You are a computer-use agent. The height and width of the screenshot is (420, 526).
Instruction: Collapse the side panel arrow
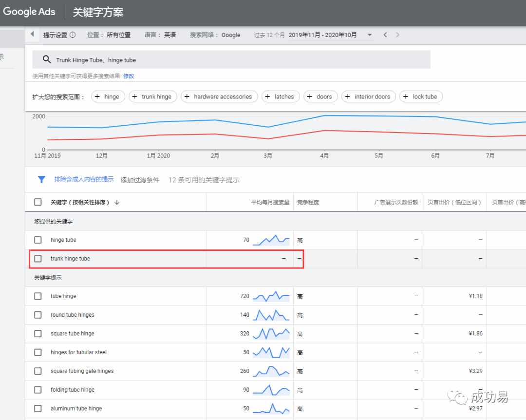33,34
